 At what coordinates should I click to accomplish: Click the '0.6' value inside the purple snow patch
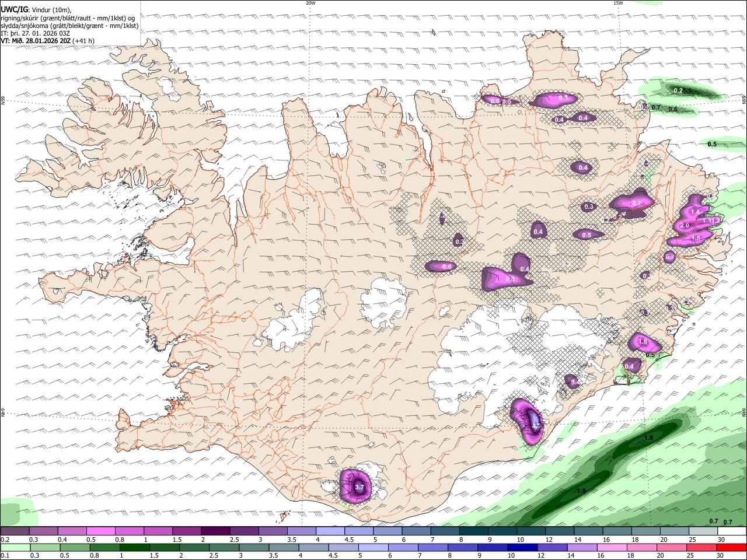[447, 267]
